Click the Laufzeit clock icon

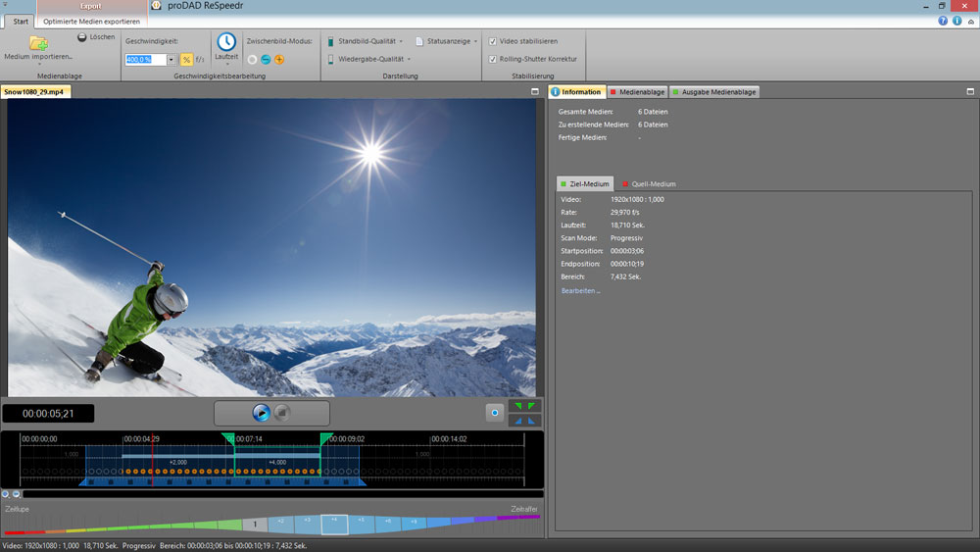pyautogui.click(x=226, y=42)
